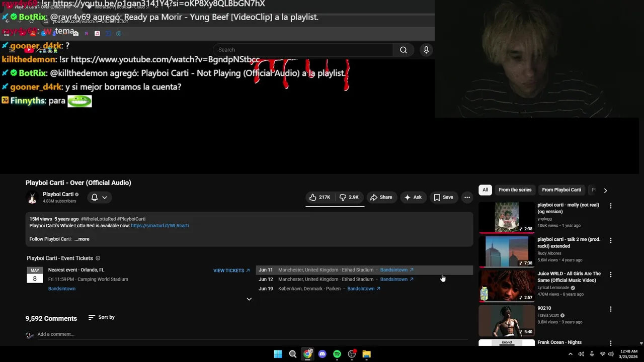
Task: Select the From the series chip
Action: [x=515, y=190]
